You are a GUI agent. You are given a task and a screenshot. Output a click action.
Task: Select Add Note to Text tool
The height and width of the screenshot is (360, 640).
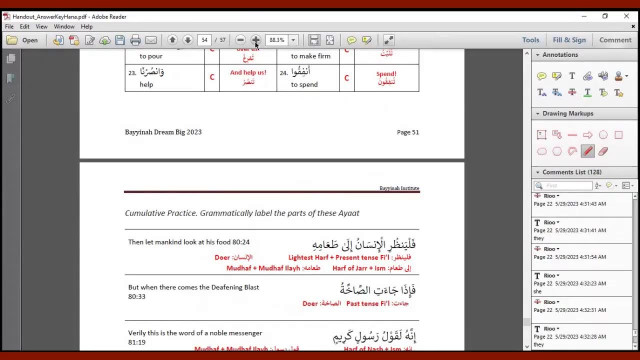(603, 93)
